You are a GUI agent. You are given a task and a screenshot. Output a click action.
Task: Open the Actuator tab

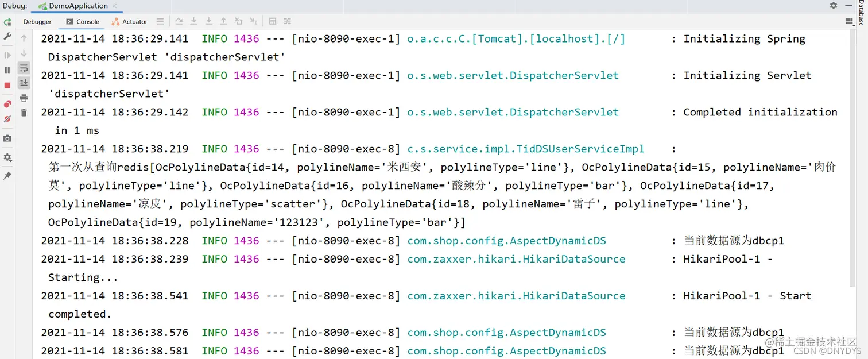click(130, 22)
